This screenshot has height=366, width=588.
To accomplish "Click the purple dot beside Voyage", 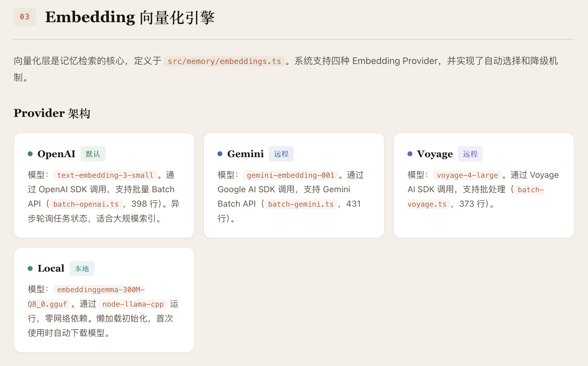I will point(410,154).
